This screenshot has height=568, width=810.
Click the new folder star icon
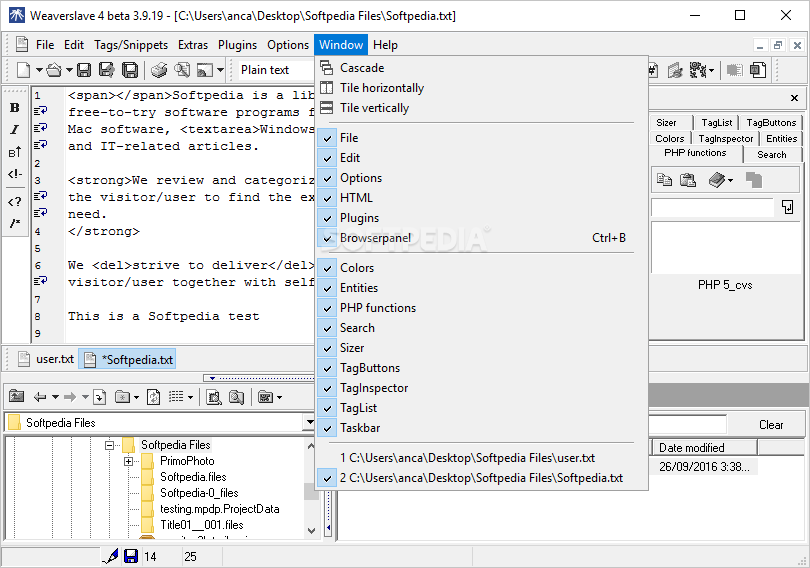tap(122, 397)
